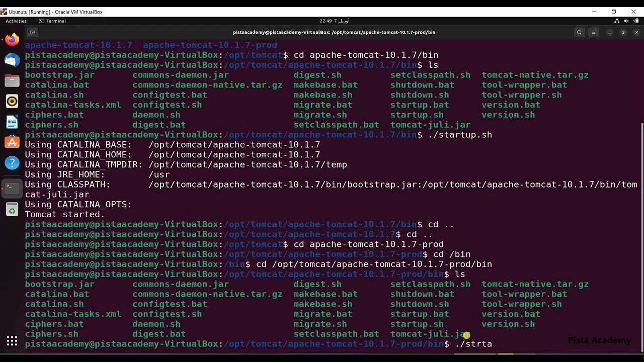Click the 'Using CLASSPATH:' label
Viewport: 644px width, 362px height.
click(x=68, y=185)
